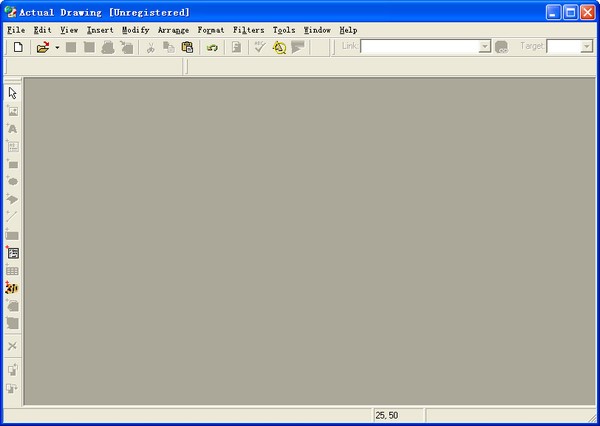This screenshot has width=600, height=426.
Task: Click the black gallery tool icon
Action: click(x=13, y=253)
